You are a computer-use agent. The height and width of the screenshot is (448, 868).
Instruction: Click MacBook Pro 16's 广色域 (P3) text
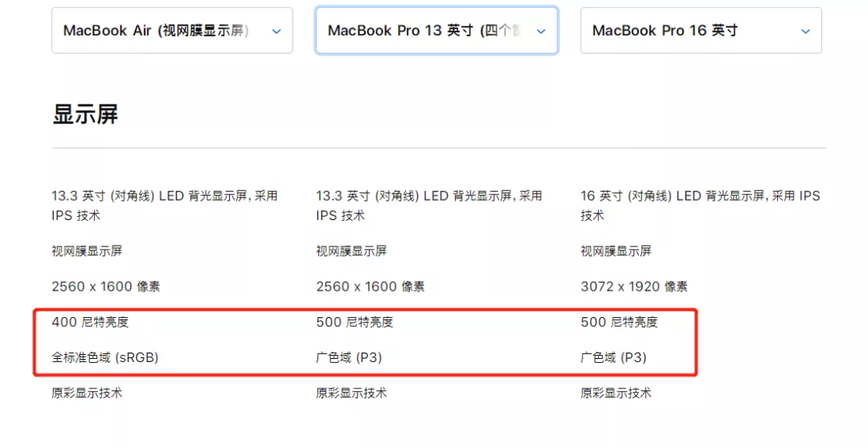(613, 357)
